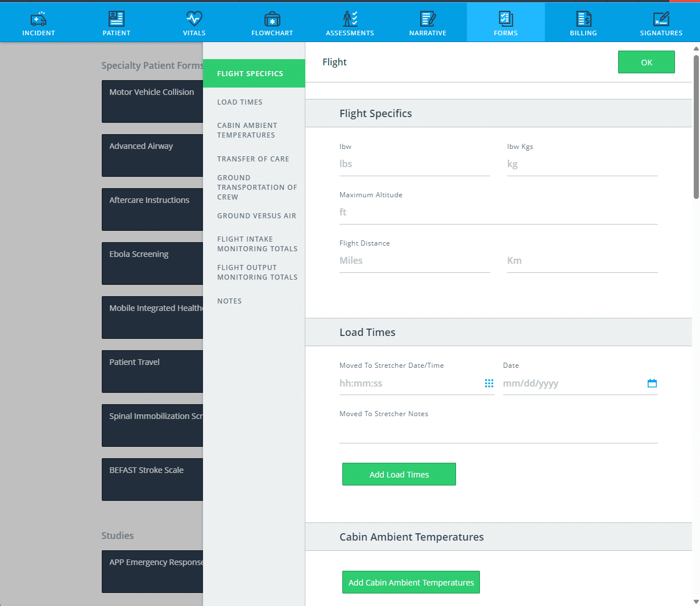
Task: Open the Incident ambulance icon tab
Action: pyautogui.click(x=39, y=19)
